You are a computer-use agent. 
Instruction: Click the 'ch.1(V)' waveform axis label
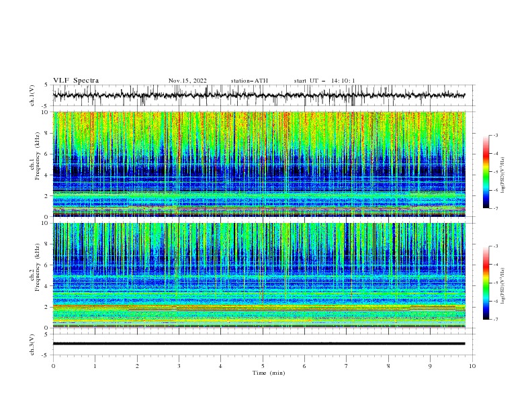point(32,95)
